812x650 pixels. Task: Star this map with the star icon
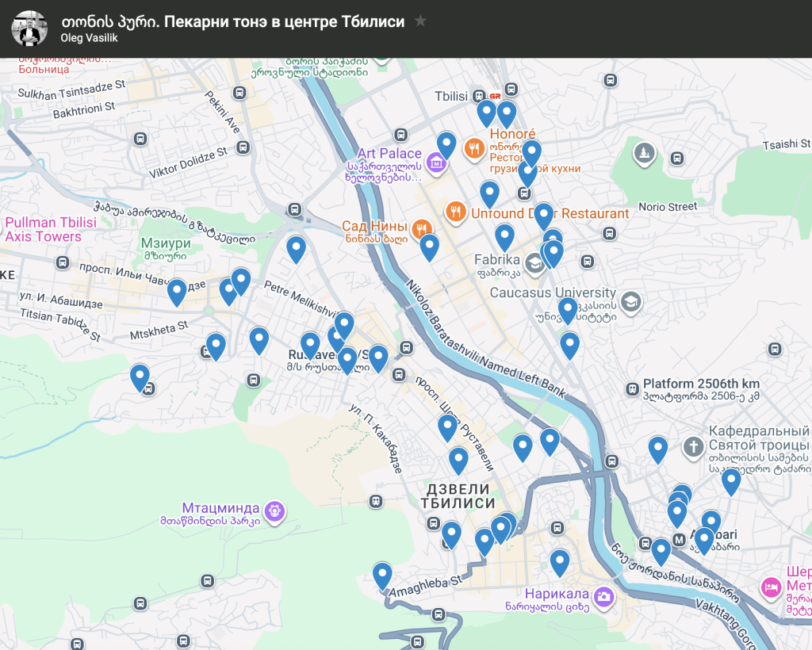point(420,21)
